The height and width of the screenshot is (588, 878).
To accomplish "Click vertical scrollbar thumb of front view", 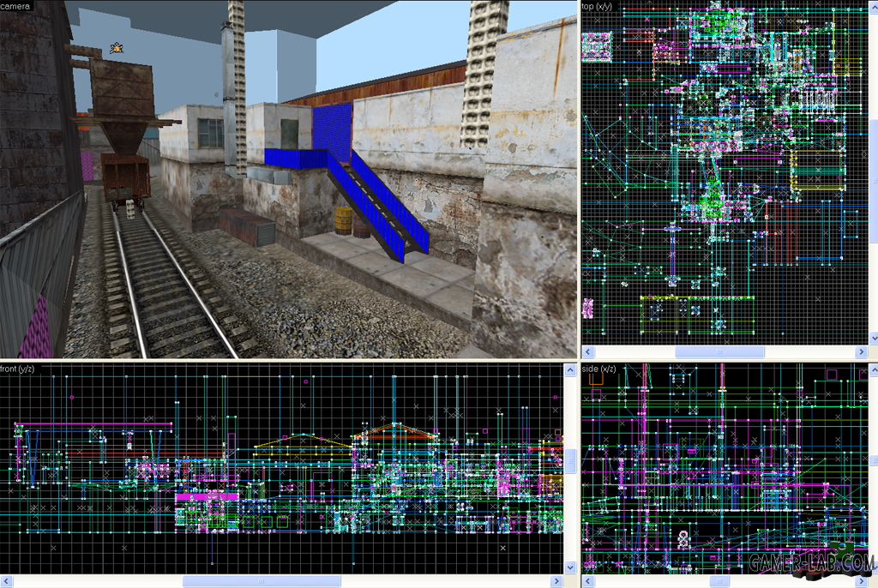I will point(570,461).
